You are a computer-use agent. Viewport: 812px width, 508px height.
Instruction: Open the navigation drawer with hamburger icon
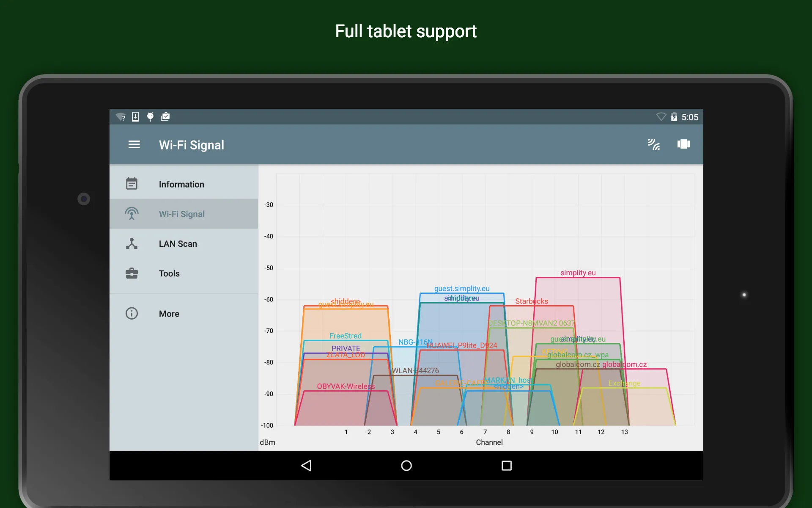(134, 144)
